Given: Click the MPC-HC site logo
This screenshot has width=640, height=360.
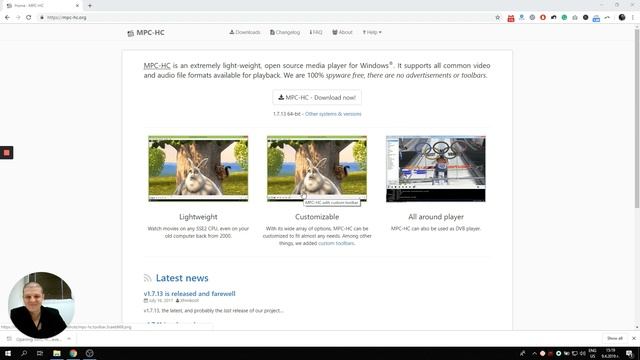Looking at the screenshot, I should [x=146, y=33].
